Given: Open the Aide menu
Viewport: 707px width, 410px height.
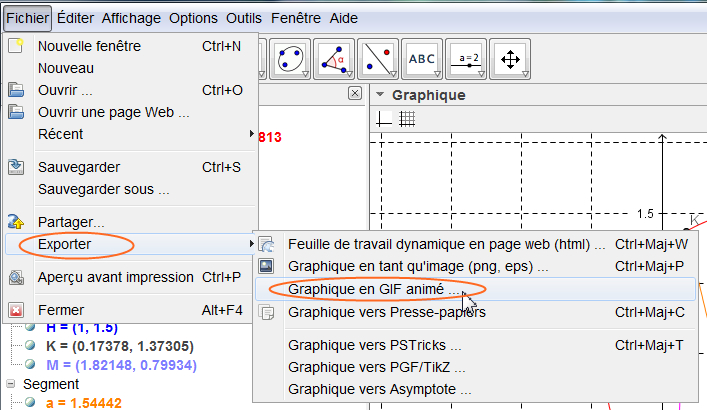Looking at the screenshot, I should 344,18.
